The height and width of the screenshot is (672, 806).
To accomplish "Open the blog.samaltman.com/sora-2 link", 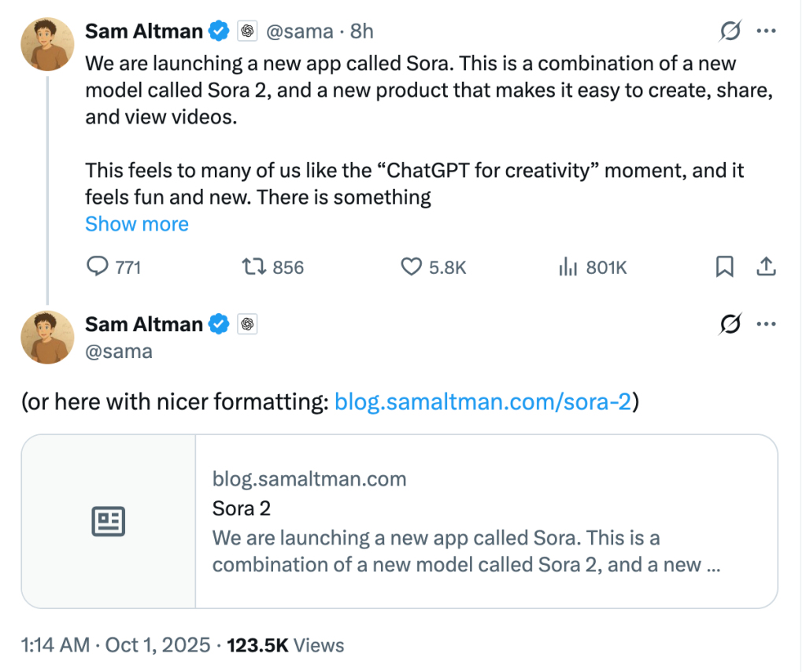I will pyautogui.click(x=482, y=402).
